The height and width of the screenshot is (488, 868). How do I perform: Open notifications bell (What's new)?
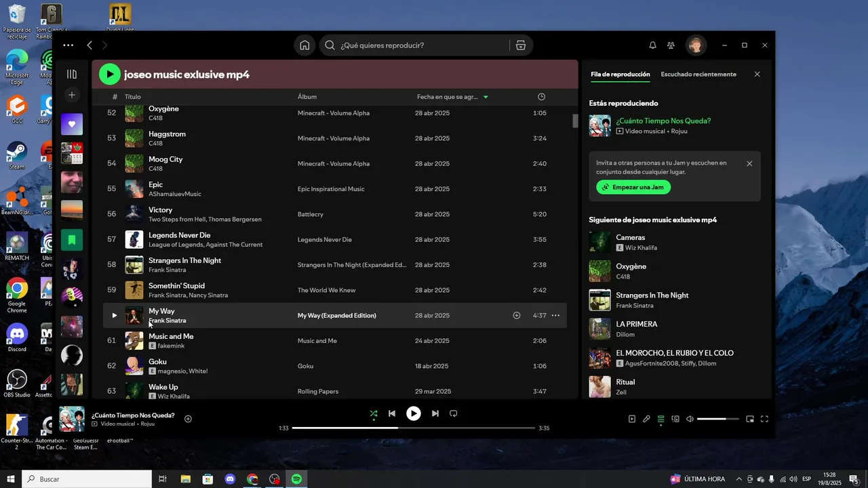(x=652, y=45)
